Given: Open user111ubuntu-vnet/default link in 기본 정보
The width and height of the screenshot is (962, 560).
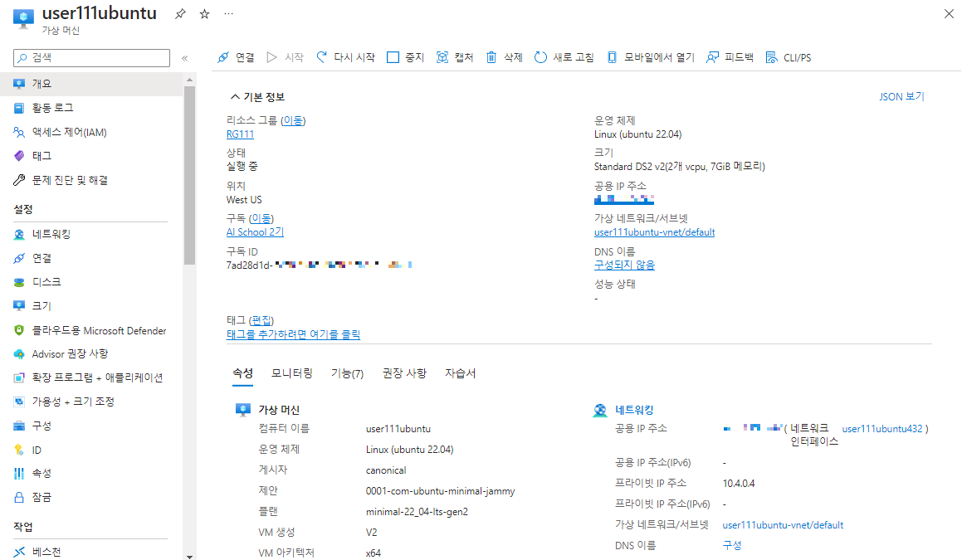Looking at the screenshot, I should [x=655, y=232].
